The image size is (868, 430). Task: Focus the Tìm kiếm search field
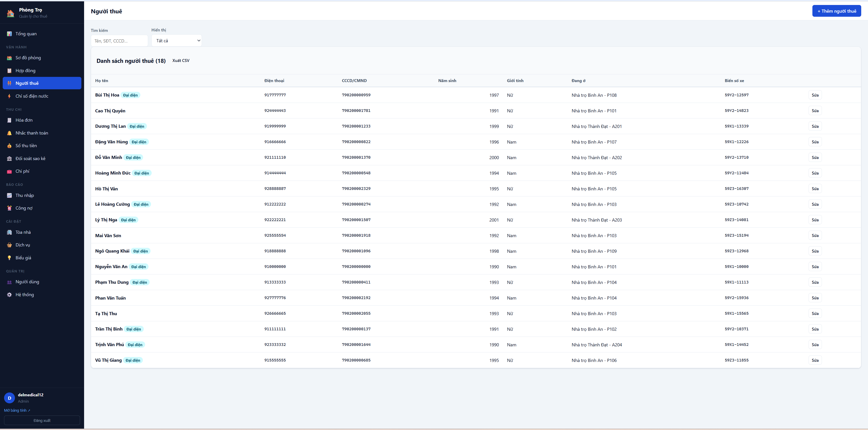119,41
